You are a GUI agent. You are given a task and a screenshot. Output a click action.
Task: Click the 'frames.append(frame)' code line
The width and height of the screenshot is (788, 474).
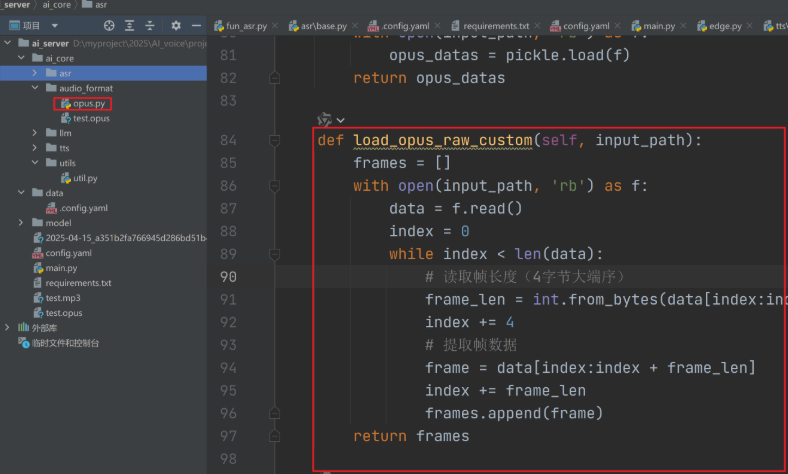coord(514,413)
